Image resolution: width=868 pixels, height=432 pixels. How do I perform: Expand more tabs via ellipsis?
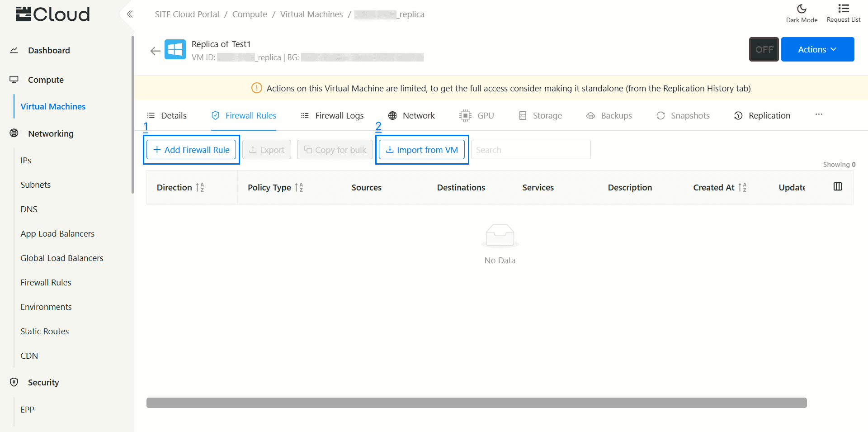819,115
